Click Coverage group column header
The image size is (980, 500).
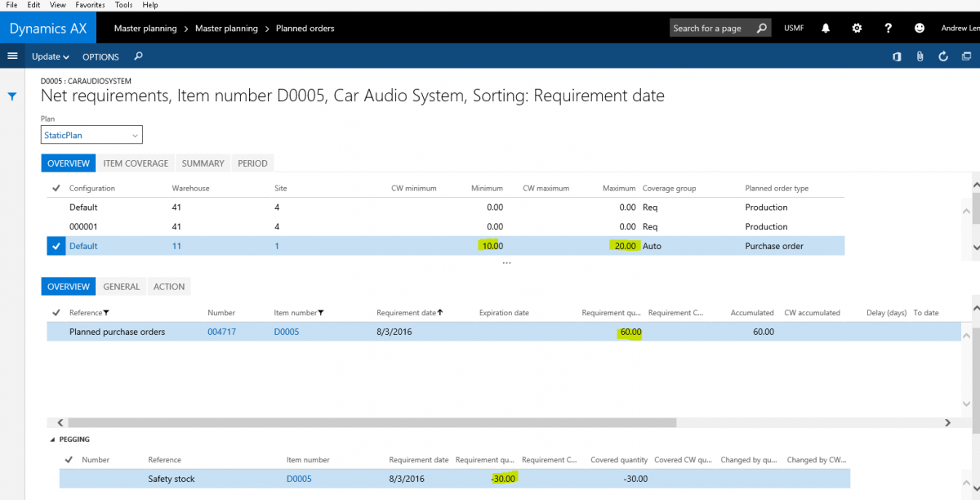(x=670, y=188)
